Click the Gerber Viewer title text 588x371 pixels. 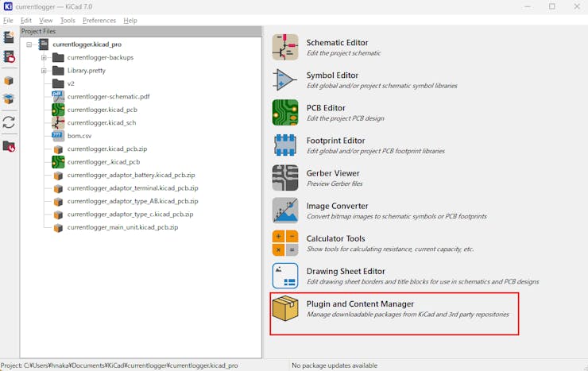333,173
